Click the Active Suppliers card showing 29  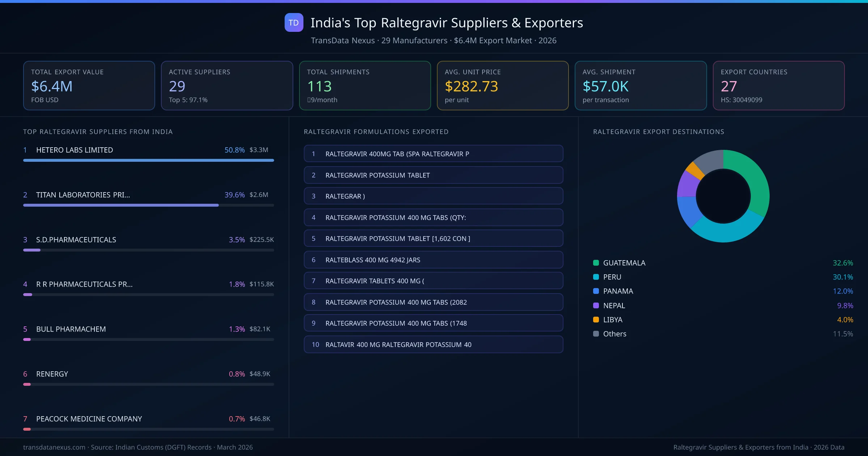coord(227,85)
